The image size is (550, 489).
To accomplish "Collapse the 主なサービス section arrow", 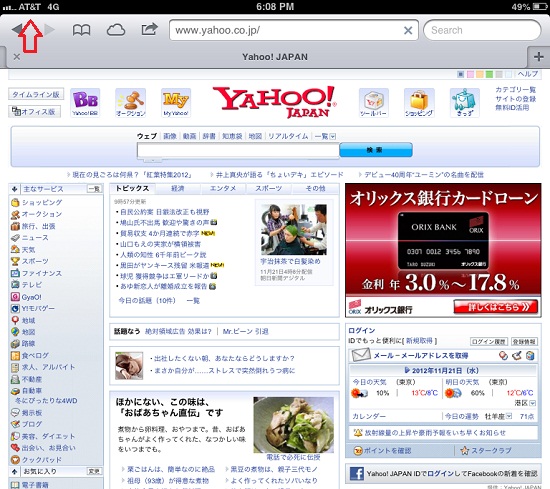I will pos(14,189).
